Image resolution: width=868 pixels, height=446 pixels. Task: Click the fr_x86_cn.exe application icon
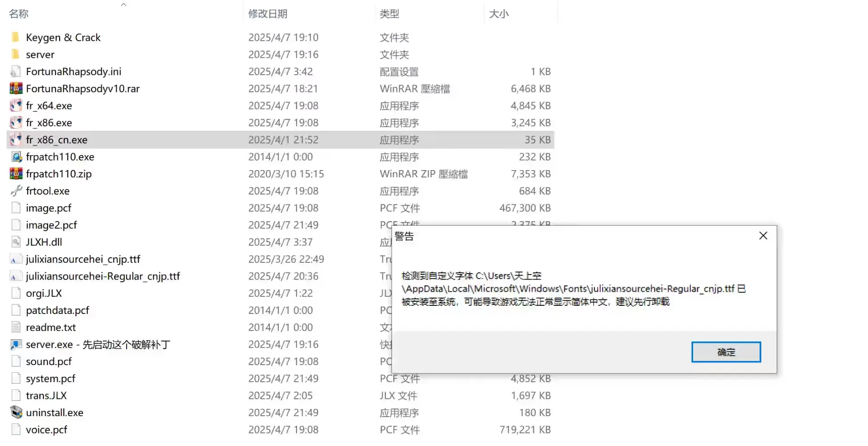pyautogui.click(x=16, y=140)
